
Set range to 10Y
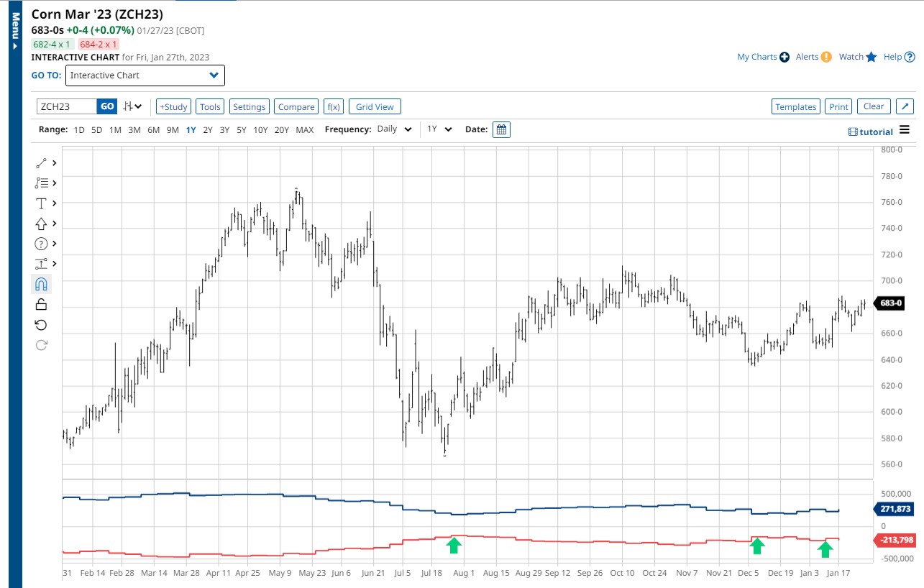coord(261,130)
